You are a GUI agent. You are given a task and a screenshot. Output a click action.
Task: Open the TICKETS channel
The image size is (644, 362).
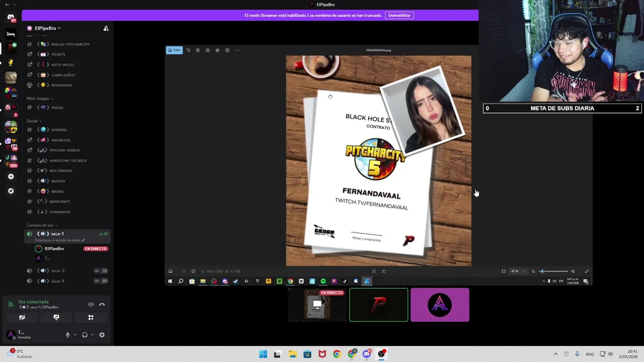pyautogui.click(x=67, y=54)
